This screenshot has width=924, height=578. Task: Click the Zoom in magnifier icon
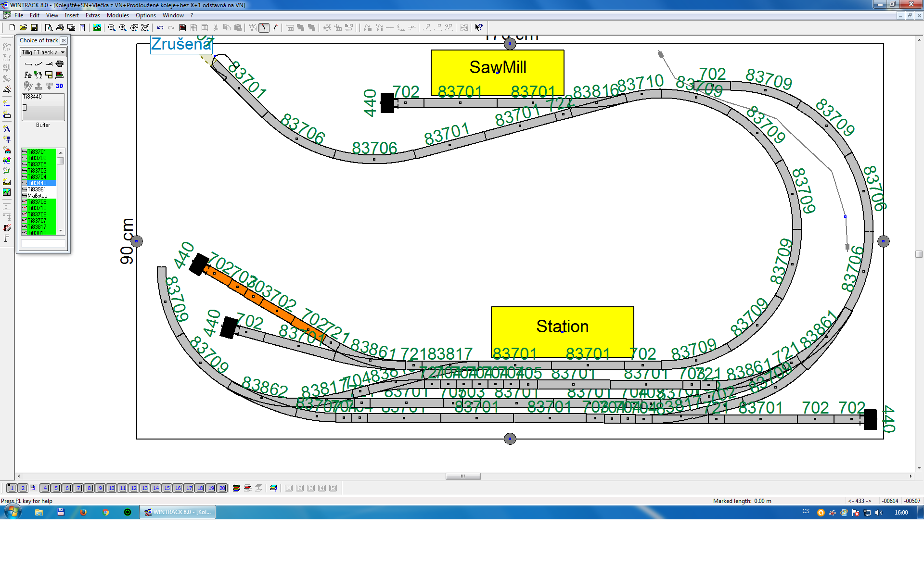coord(123,28)
